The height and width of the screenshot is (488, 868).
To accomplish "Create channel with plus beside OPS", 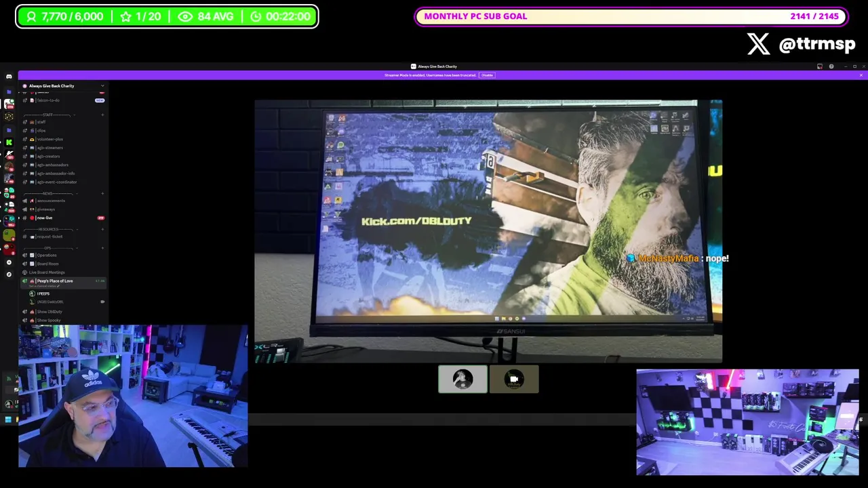I will click(102, 248).
